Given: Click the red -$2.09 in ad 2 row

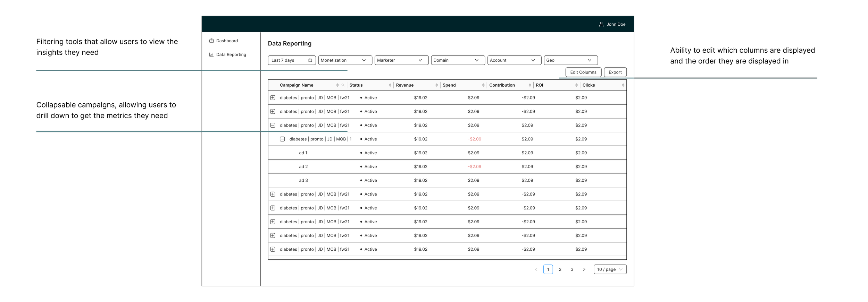Looking at the screenshot, I should (475, 167).
